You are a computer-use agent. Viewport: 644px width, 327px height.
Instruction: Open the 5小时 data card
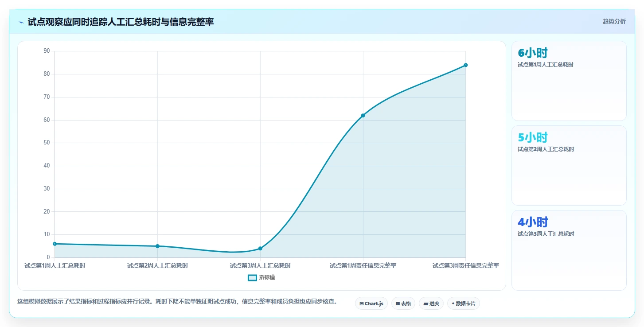click(x=569, y=165)
